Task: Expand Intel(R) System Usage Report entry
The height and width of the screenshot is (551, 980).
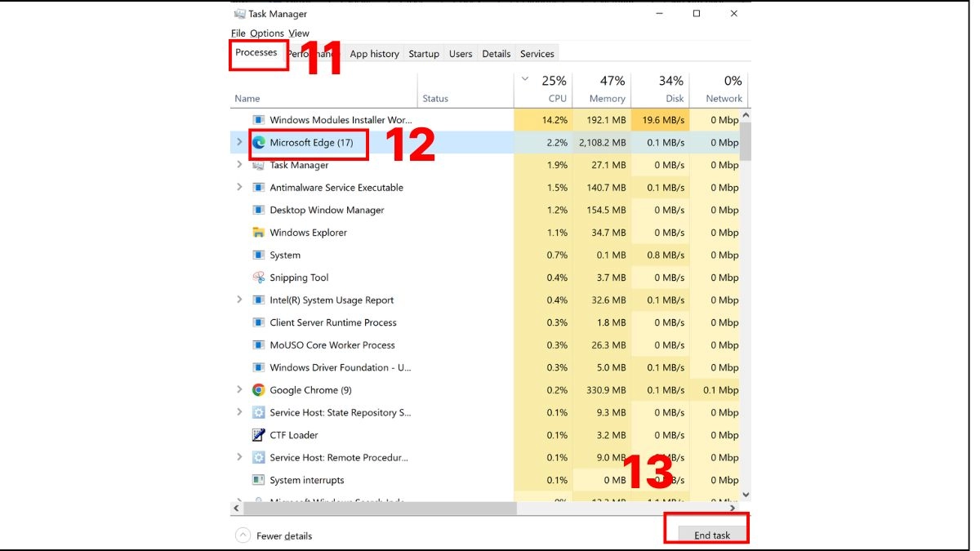Action: pos(239,300)
